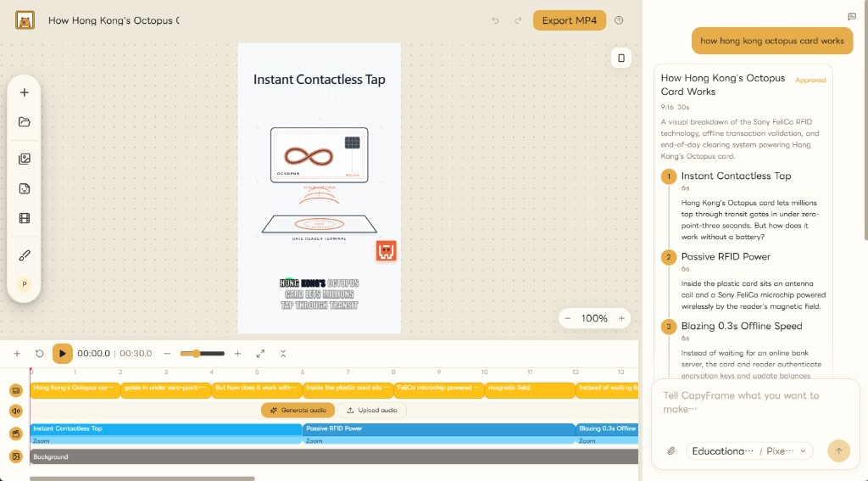Zoom out canvas with minus beside 100%

567,319
